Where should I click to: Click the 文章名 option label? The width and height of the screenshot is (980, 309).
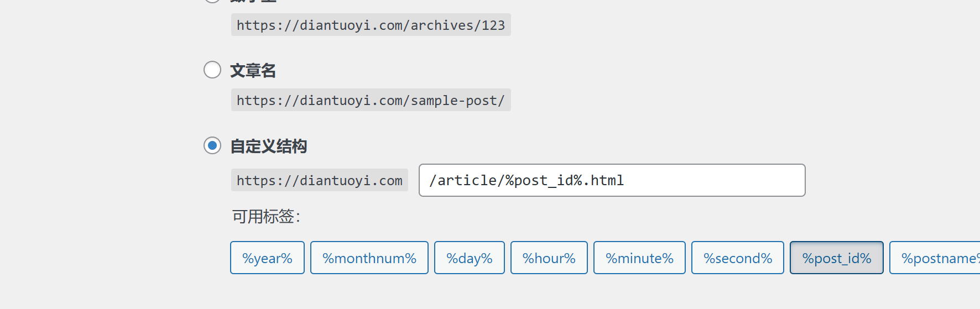click(253, 71)
